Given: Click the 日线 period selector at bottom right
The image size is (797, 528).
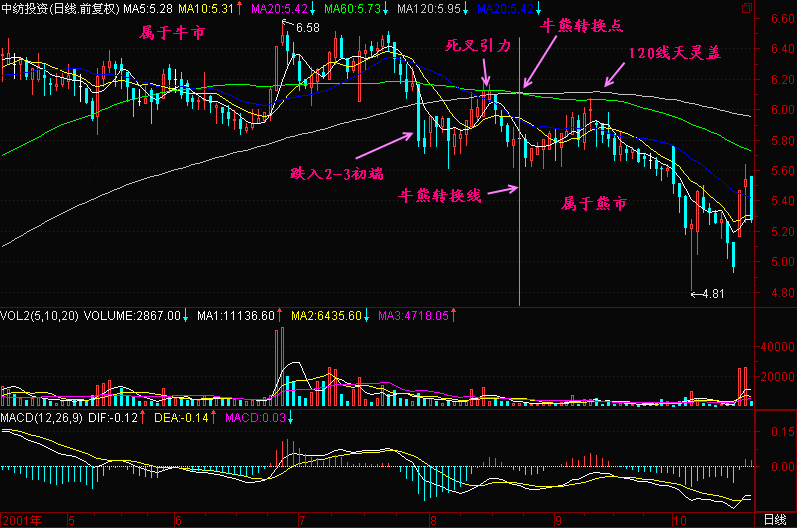Looking at the screenshot, I should point(774,519).
